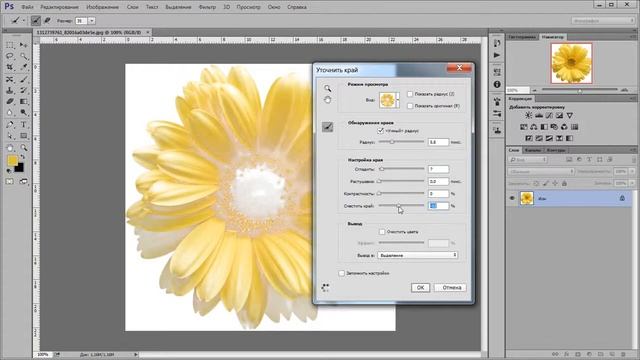640x360 pixels.
Task: Select the Hand tool in toolbox
Action: (x=10, y=148)
